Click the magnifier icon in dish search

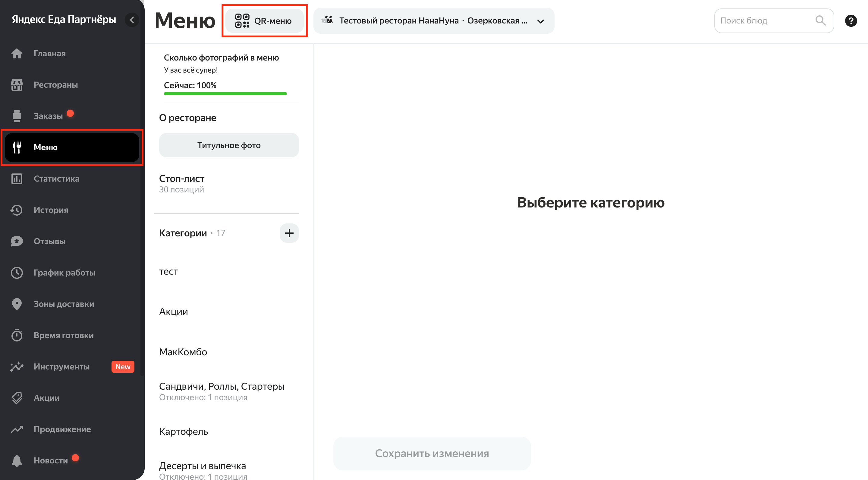tap(820, 21)
